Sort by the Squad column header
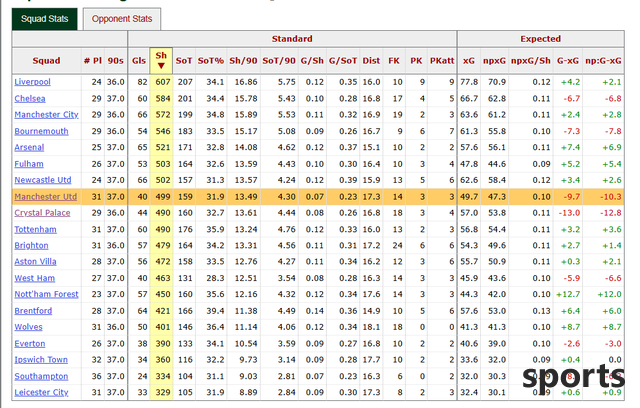This screenshot has height=408, width=640. [x=47, y=60]
